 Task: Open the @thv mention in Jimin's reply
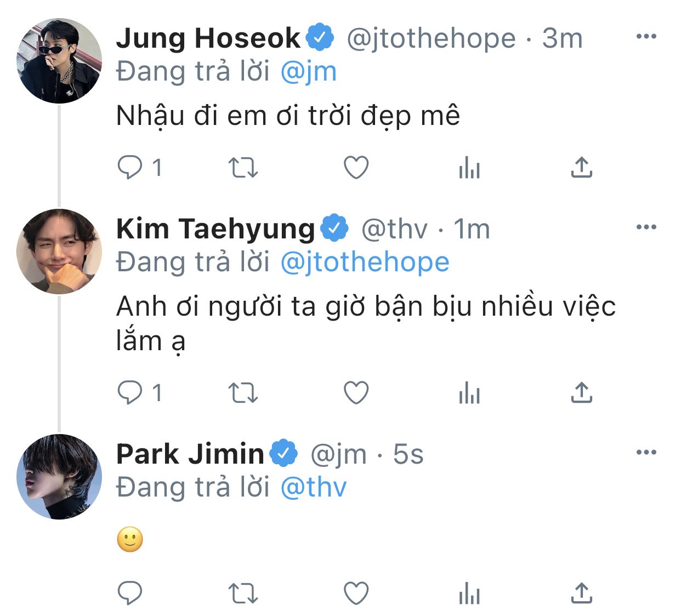tap(314, 487)
